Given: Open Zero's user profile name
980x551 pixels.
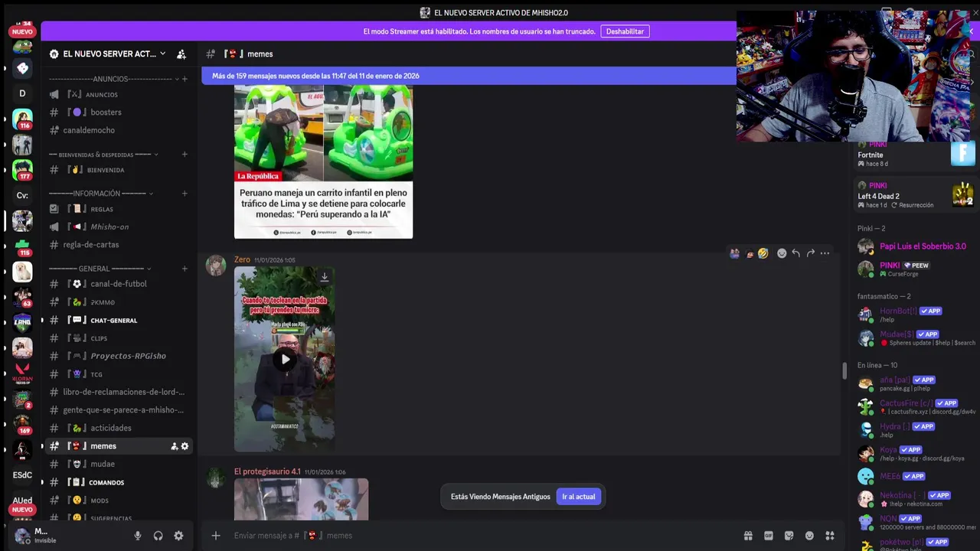Looking at the screenshot, I should point(242,260).
